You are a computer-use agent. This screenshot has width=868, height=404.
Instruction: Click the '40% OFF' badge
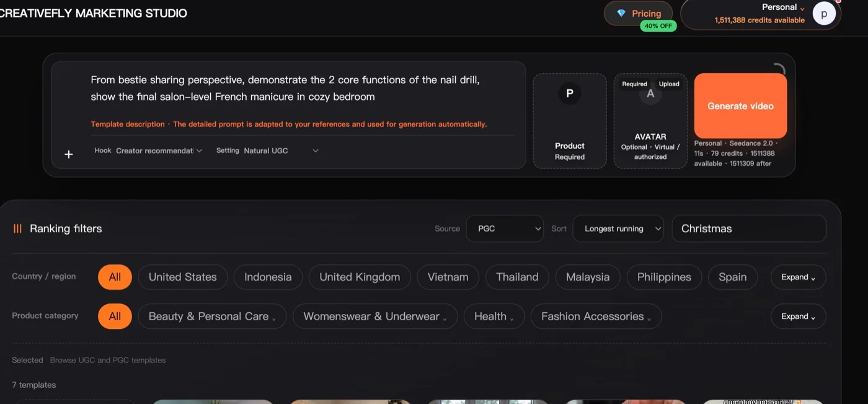coord(658,26)
